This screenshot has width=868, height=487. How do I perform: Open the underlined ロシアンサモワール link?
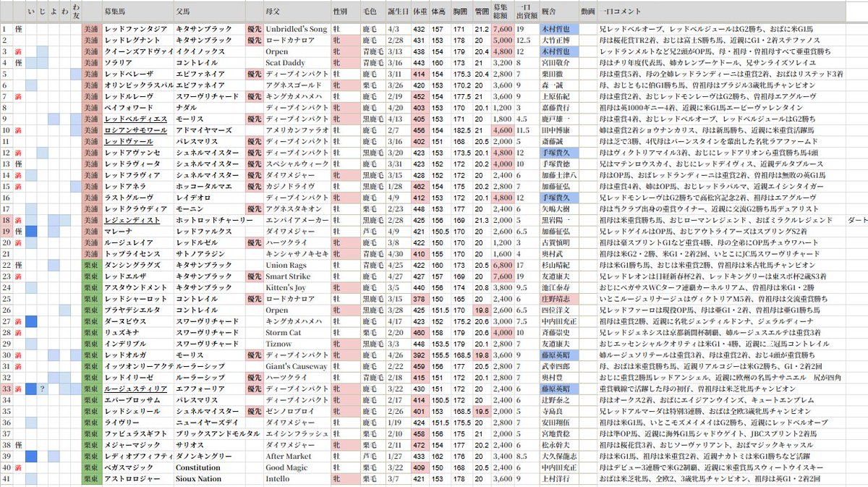[x=137, y=130]
